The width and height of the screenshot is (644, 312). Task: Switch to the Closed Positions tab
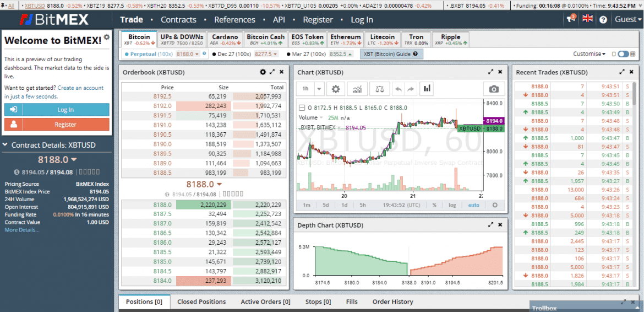201,302
